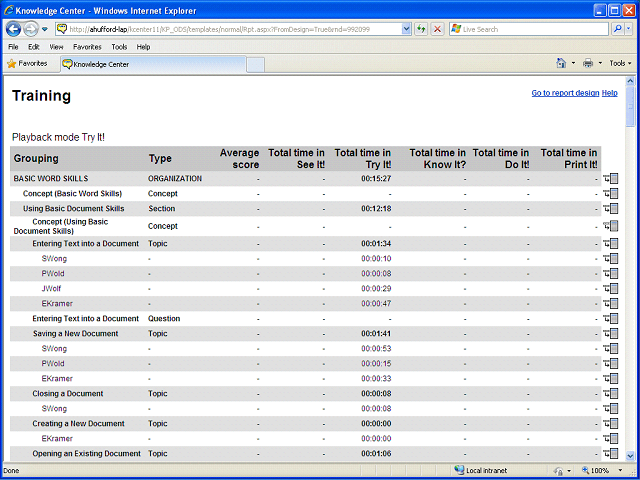This screenshot has width=640, height=480.
Task: Expand the address bar history dropdown
Action: click(406, 29)
